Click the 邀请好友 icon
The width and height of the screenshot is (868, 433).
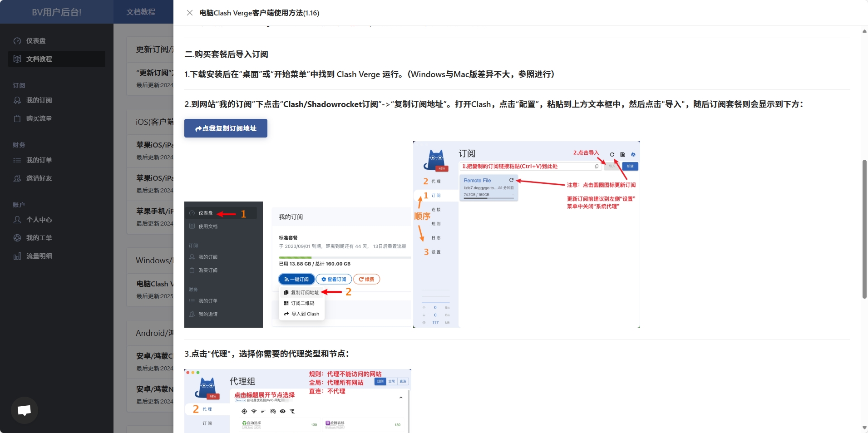17,178
